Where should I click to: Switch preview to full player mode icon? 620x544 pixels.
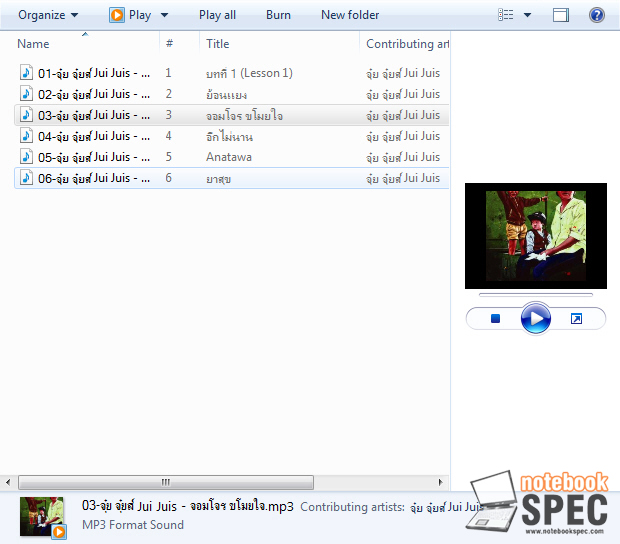pyautogui.click(x=576, y=319)
